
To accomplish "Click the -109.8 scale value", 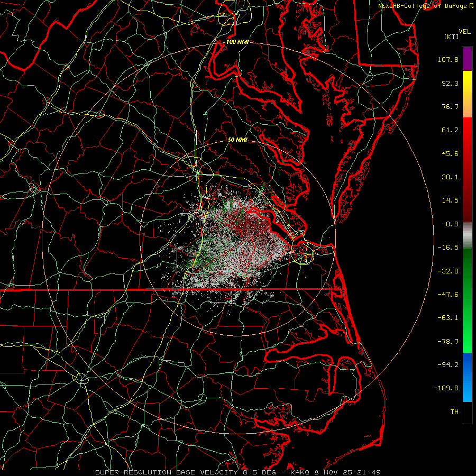I will (446, 388).
